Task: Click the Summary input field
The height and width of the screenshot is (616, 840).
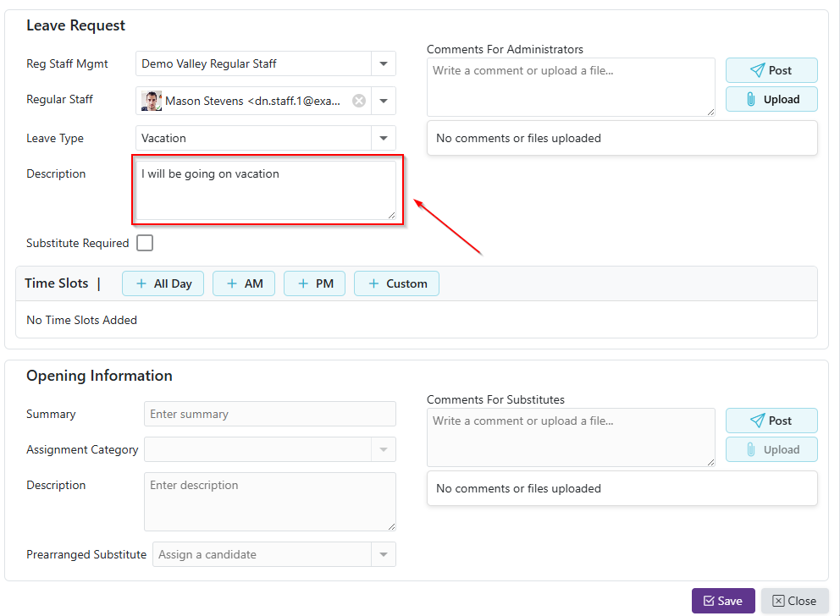Action: (269, 414)
